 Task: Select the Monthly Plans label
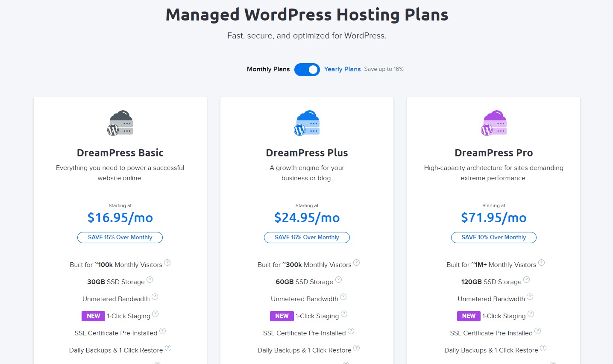(x=268, y=69)
